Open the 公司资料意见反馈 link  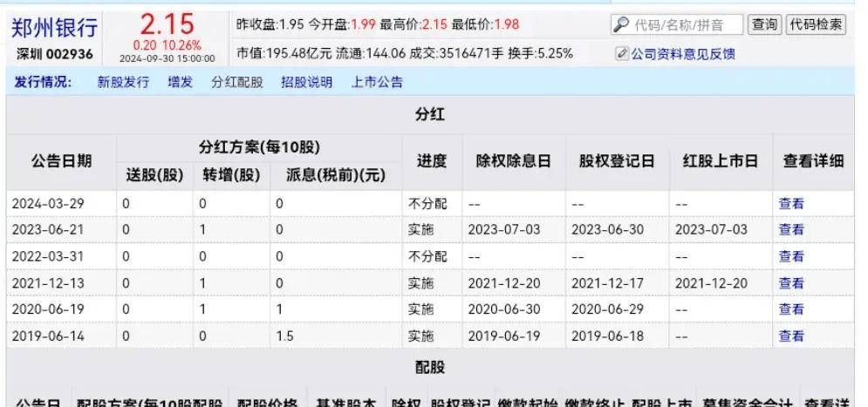pos(683,54)
